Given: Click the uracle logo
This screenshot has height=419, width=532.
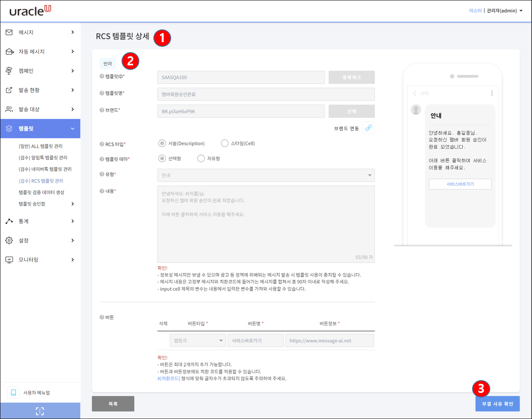Looking at the screenshot, I should click(x=31, y=11).
